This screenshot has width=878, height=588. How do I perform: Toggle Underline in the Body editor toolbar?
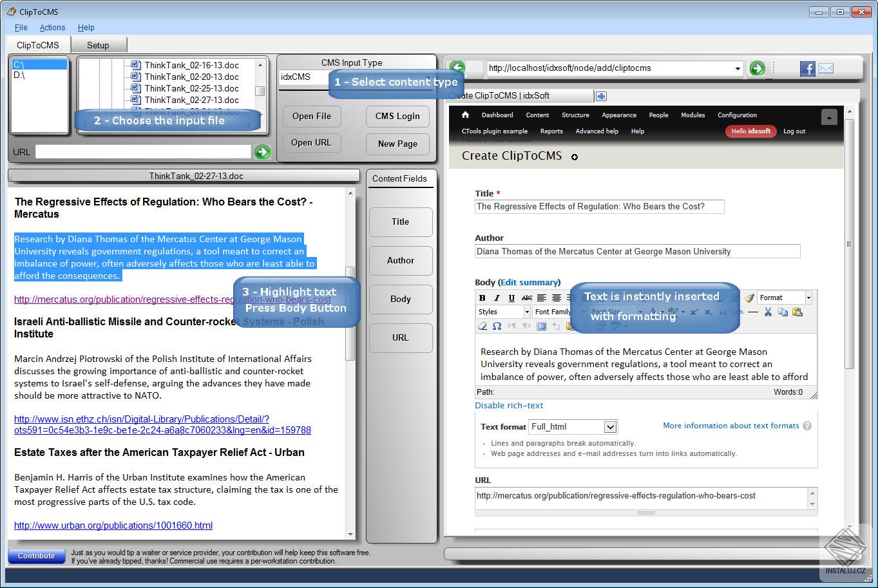click(x=511, y=298)
